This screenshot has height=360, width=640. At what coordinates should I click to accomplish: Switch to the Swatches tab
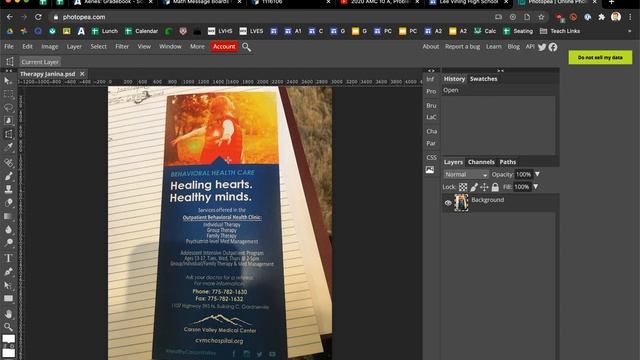coord(484,79)
